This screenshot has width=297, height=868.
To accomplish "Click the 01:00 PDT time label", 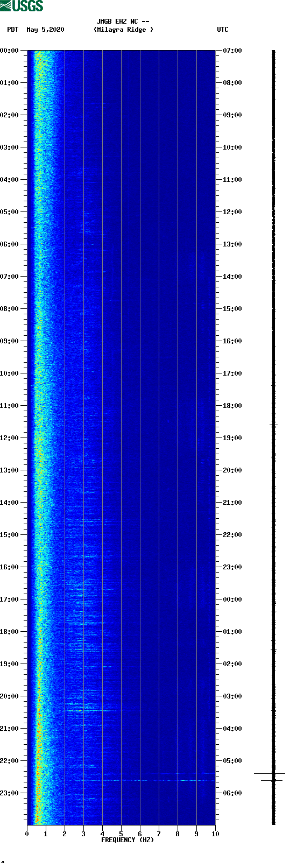I will pyautogui.click(x=10, y=83).
